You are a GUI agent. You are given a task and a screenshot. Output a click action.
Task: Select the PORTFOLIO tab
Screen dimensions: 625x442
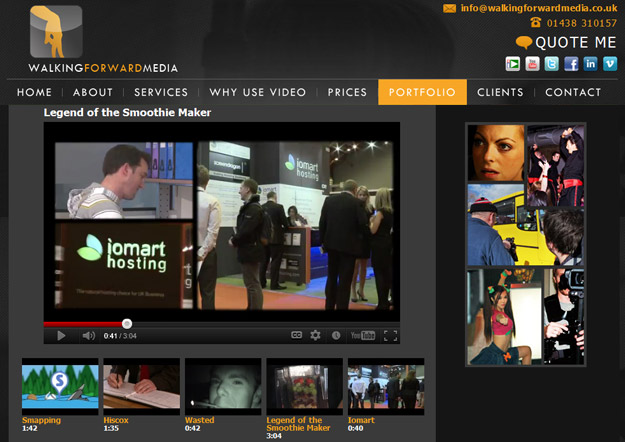pos(422,92)
